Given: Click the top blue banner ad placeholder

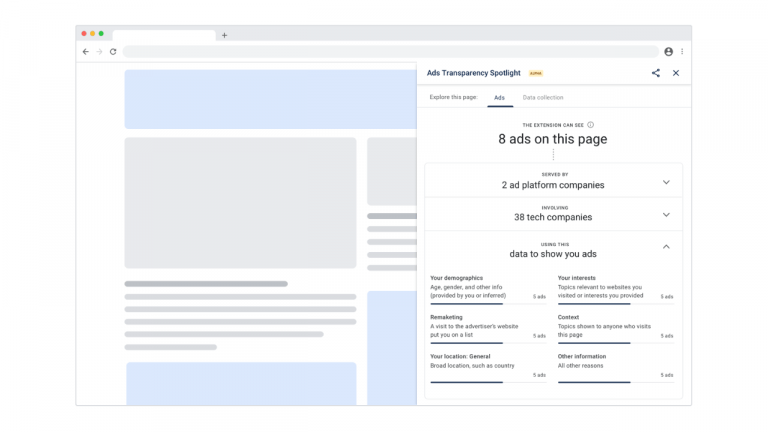Looking at the screenshot, I should (x=270, y=99).
